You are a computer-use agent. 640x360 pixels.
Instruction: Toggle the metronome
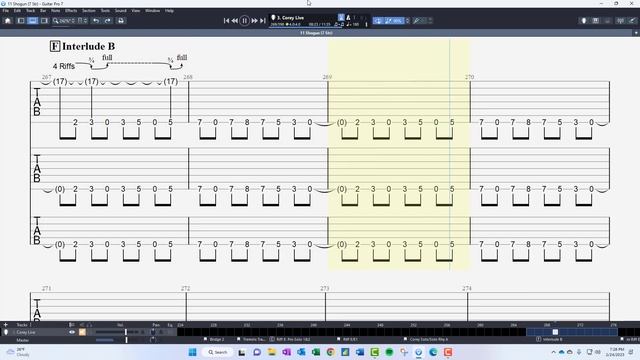coord(348,18)
